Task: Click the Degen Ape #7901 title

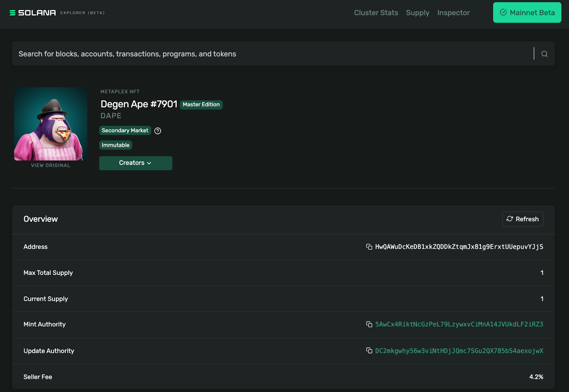Action: click(139, 104)
